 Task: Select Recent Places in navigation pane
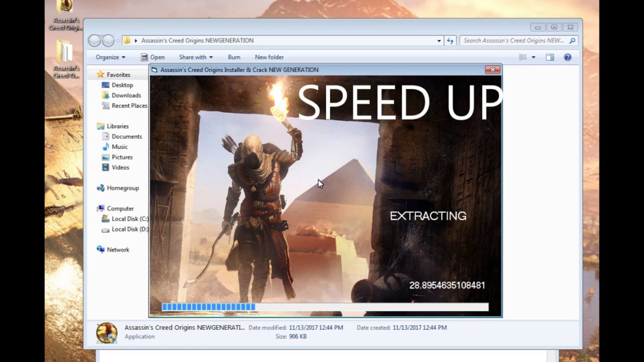click(x=129, y=106)
